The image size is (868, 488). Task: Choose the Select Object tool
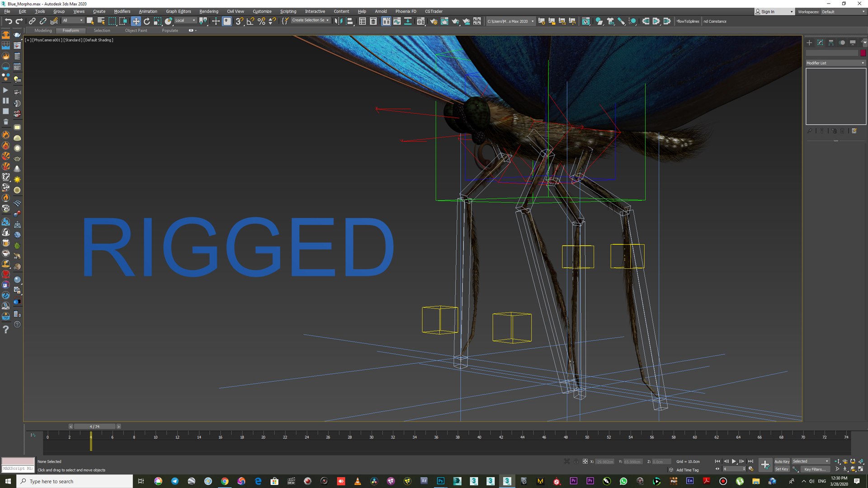pyautogui.click(x=90, y=21)
